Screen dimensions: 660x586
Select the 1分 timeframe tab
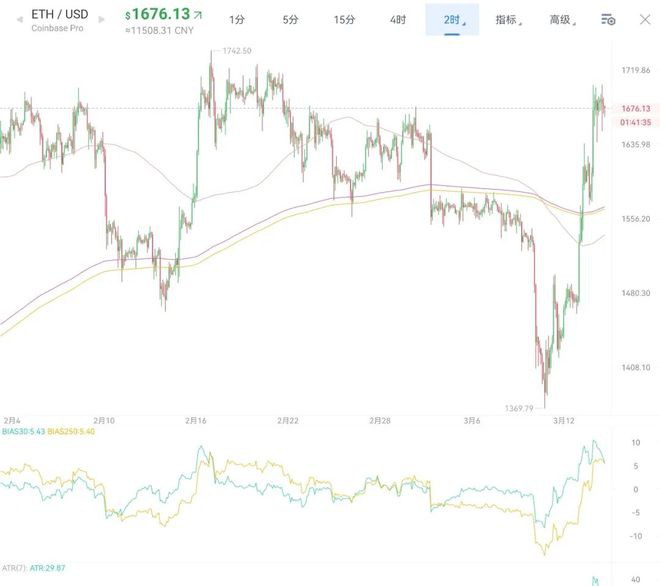pyautogui.click(x=237, y=20)
